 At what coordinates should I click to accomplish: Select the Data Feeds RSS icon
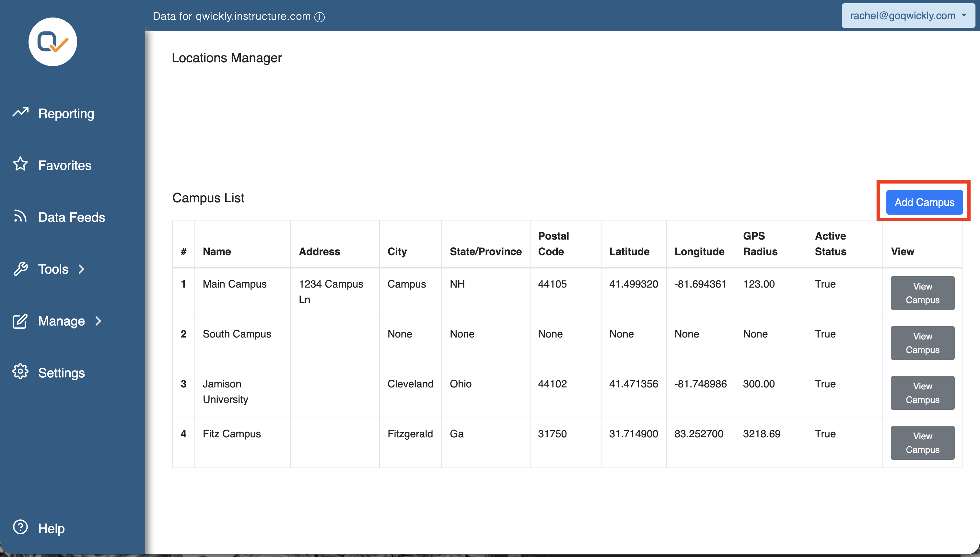pos(21,216)
